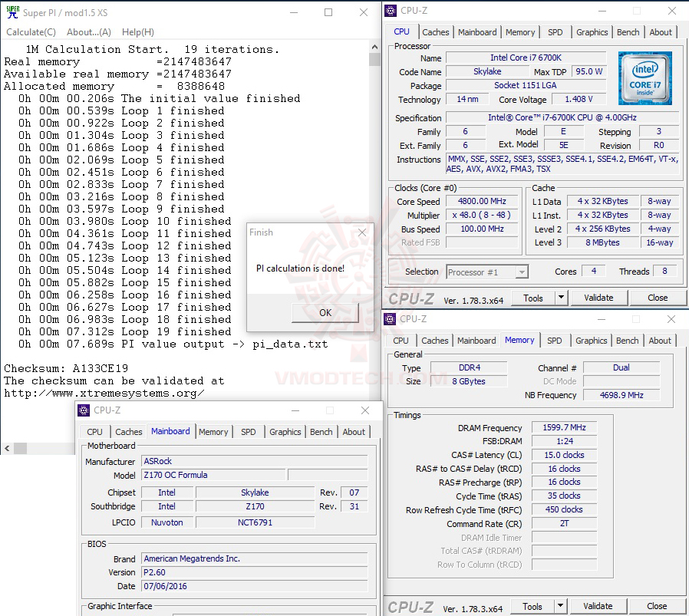Open the Calculate(C) menu in Super PI
Screen dimensions: 689x616
pyautogui.click(x=31, y=32)
